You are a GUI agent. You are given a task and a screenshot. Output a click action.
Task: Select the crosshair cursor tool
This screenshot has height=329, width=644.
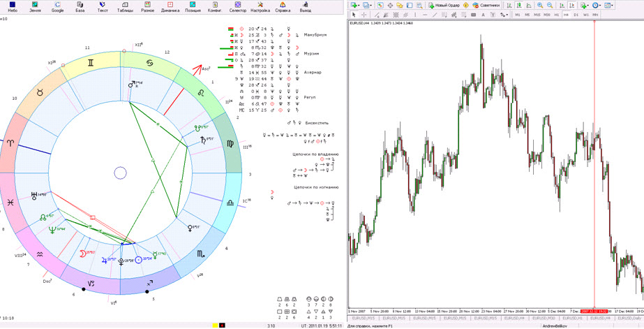[x=364, y=15]
